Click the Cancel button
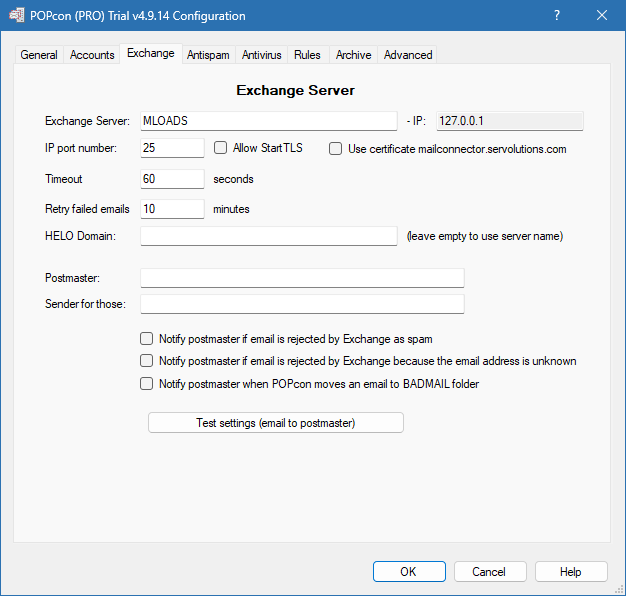626x596 pixels. 490,572
